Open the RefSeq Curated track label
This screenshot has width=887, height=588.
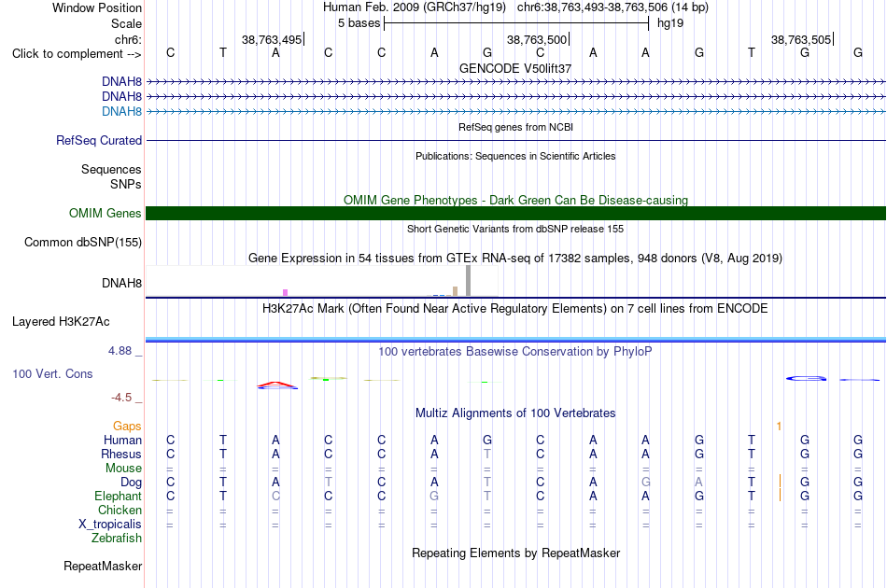click(98, 140)
